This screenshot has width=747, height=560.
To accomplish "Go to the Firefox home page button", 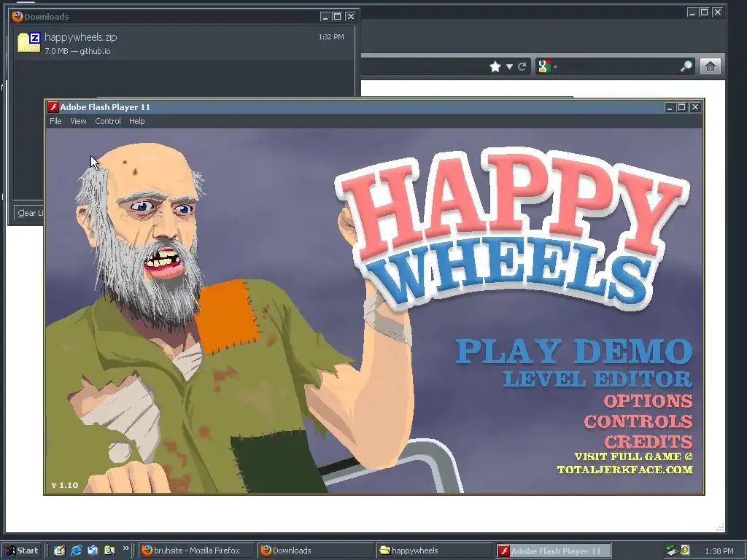I will coord(711,66).
